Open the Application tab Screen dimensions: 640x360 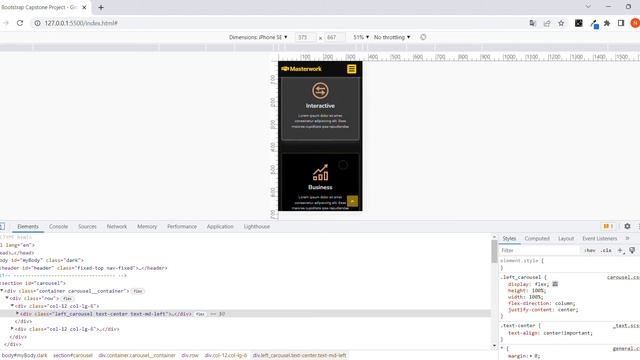(220, 227)
